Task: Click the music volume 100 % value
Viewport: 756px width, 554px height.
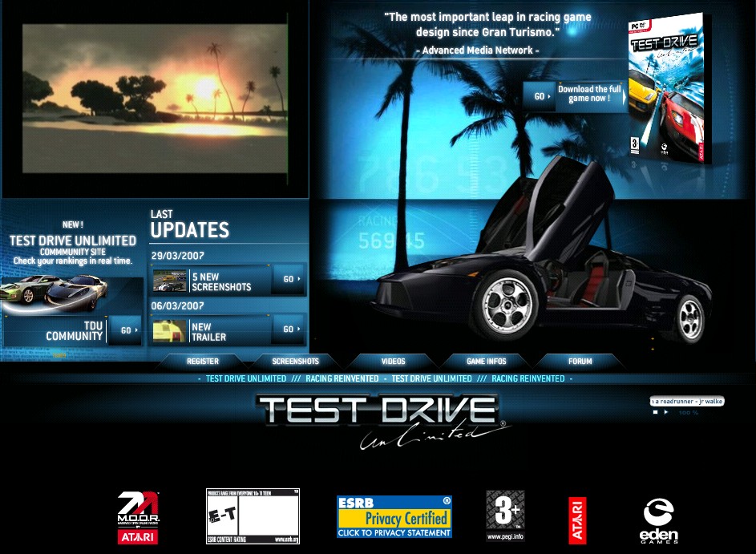Action: tap(689, 413)
